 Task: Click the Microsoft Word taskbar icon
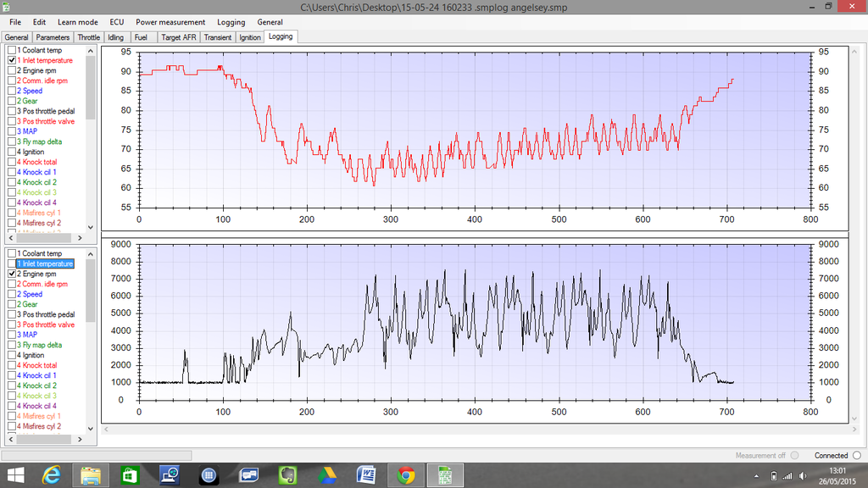click(366, 475)
